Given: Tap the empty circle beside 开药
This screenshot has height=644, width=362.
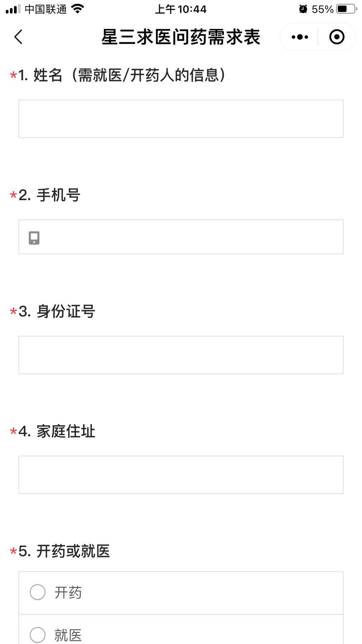Looking at the screenshot, I should [37, 592].
